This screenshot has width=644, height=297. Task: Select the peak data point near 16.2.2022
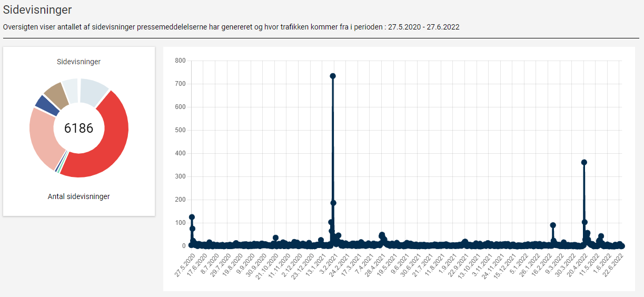pos(553,225)
